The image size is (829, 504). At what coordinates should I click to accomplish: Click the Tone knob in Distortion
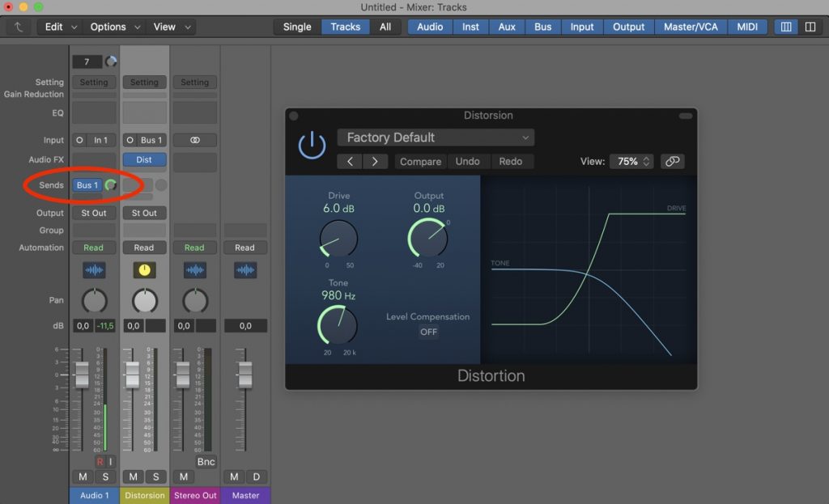(338, 325)
